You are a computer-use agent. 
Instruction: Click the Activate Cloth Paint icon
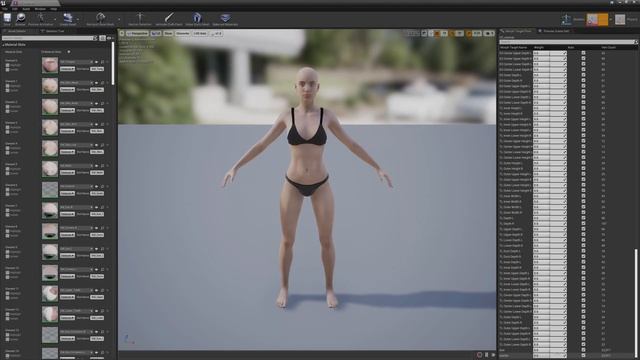pyautogui.click(x=169, y=17)
